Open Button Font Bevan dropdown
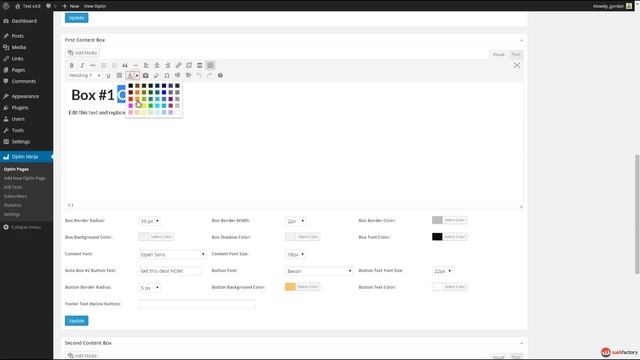Viewport: 640px width, 360px height. click(319, 271)
